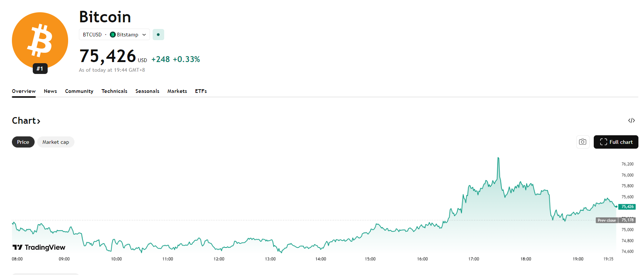This screenshot has height=275, width=644.
Task: Toggle the Prev close line label
Action: click(x=607, y=220)
